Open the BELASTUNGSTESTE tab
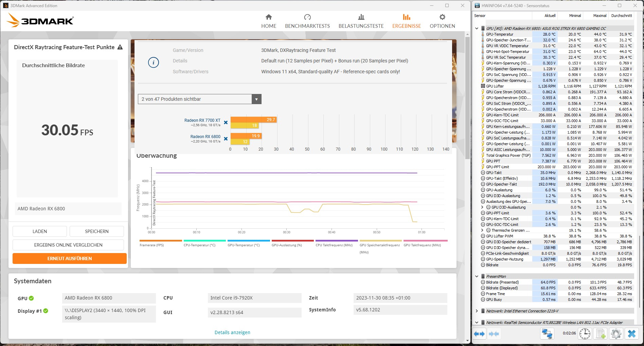 pos(361,21)
